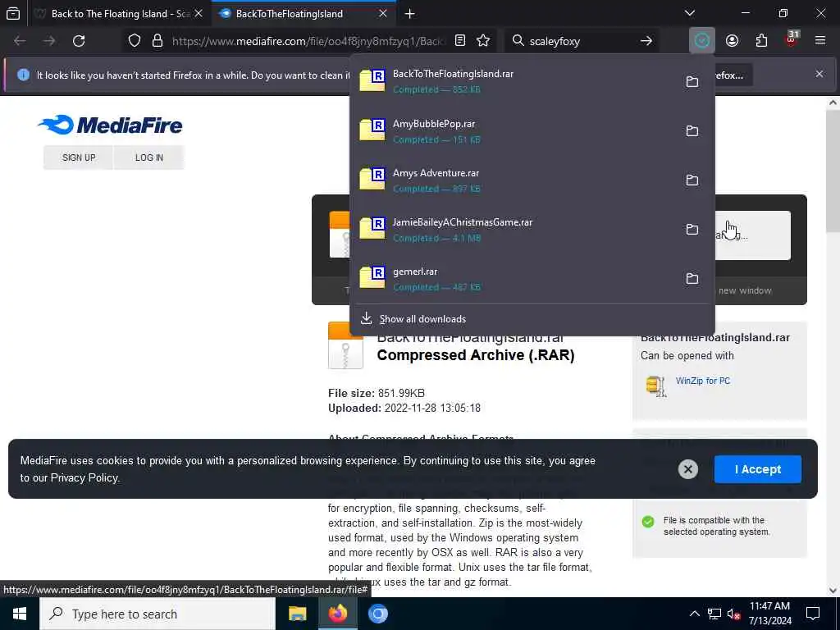Show Amys Adventure.rar in folder

click(692, 180)
